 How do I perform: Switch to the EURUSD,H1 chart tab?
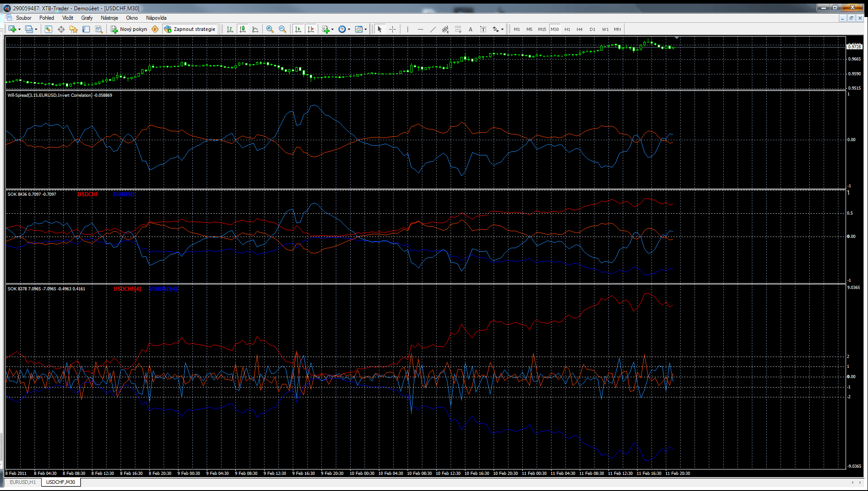tap(23, 482)
